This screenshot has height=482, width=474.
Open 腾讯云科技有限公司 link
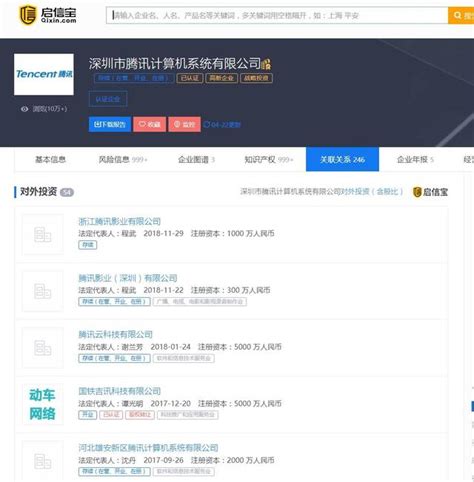point(115,334)
